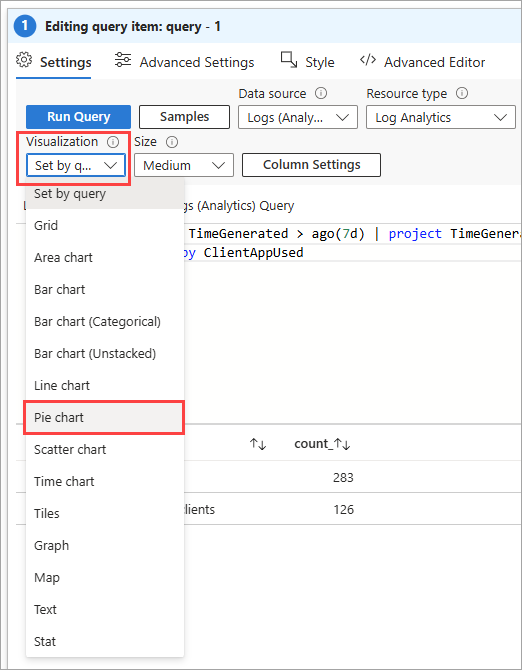Image resolution: width=522 pixels, height=670 pixels.
Task: Click the Advanced Editor code icon
Action: pyautogui.click(x=368, y=60)
